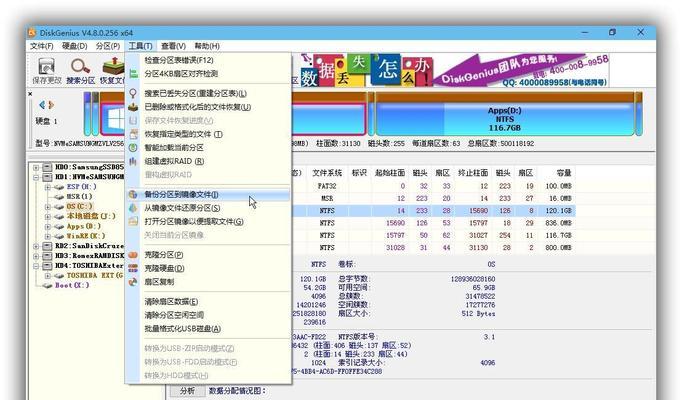Screen dimensions: 682x400
Task: Expand the TOSHIBA EXT tree node
Action: point(47,276)
